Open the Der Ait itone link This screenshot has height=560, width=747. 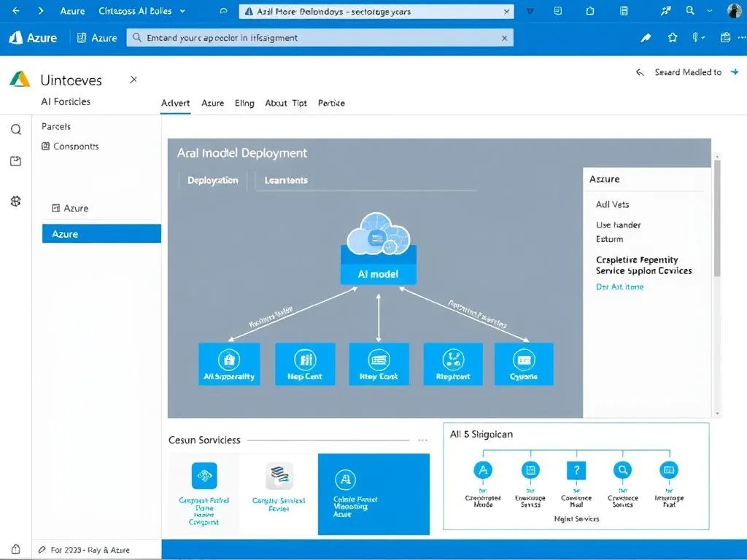(620, 287)
